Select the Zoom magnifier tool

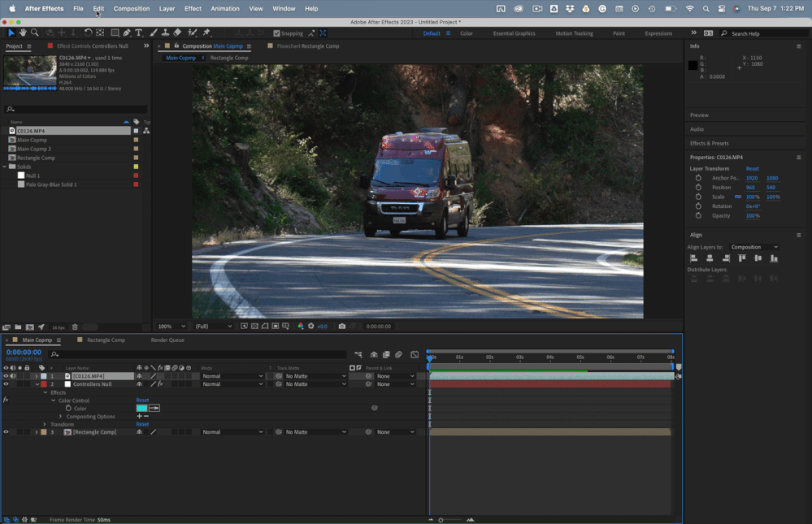pyautogui.click(x=34, y=33)
